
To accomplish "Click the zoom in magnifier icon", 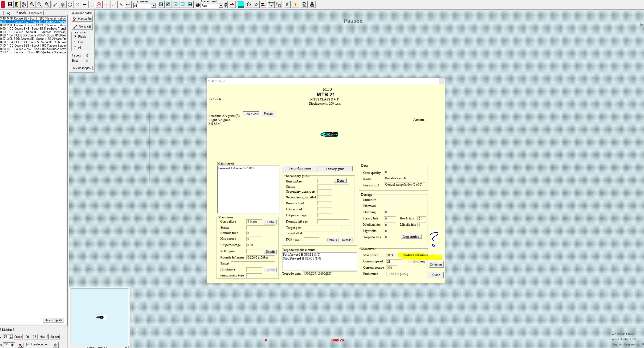I will tap(32, 4).
